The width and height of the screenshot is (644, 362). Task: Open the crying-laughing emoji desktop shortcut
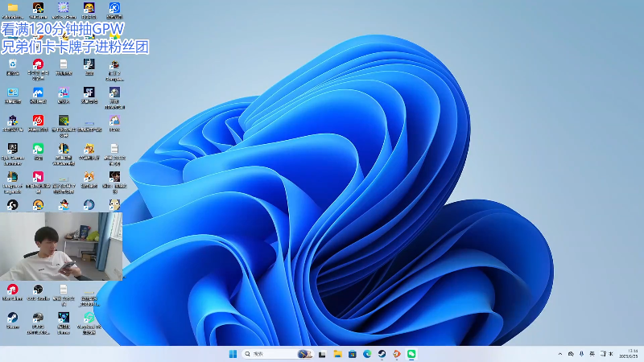point(89,8)
